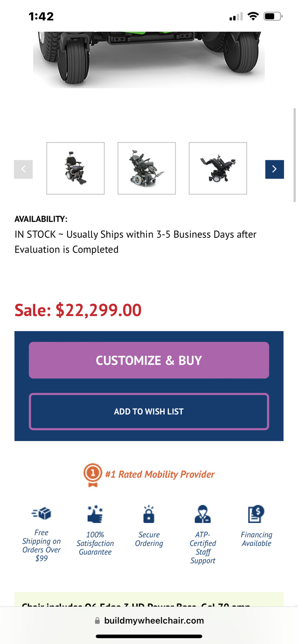Tap the Secure Ordering padlock icon
Viewport: 298px width, 644px height.
(x=149, y=514)
